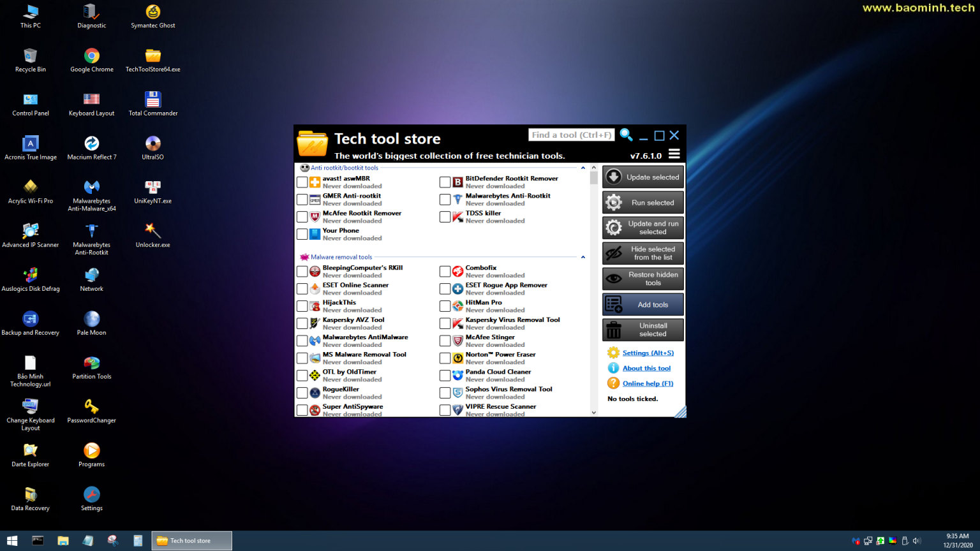
Task: Open the Settings (Alt+S) link
Action: click(x=648, y=353)
